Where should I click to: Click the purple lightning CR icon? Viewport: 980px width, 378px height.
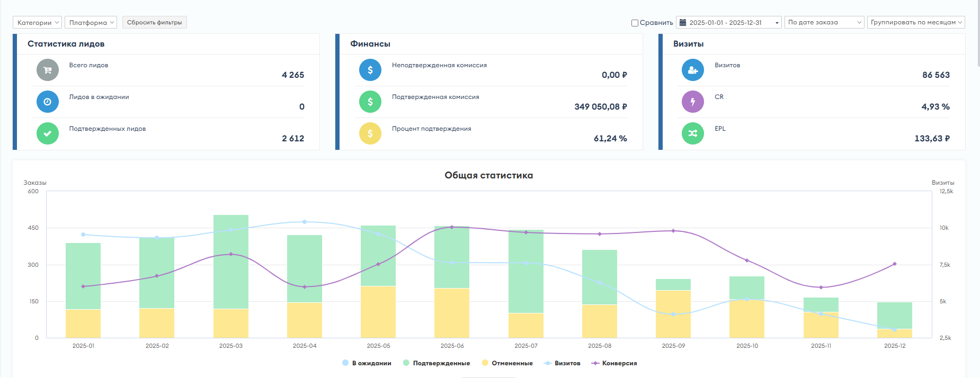click(x=692, y=102)
